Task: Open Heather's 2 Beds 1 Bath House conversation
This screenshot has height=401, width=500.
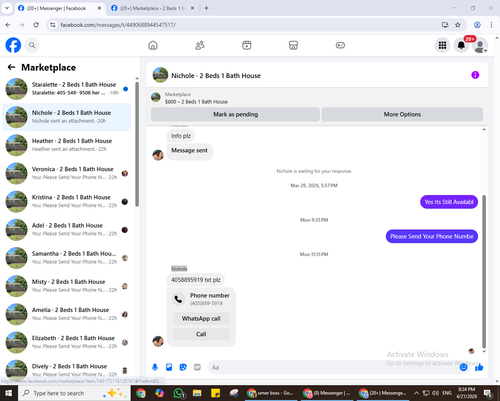Action: (x=67, y=145)
